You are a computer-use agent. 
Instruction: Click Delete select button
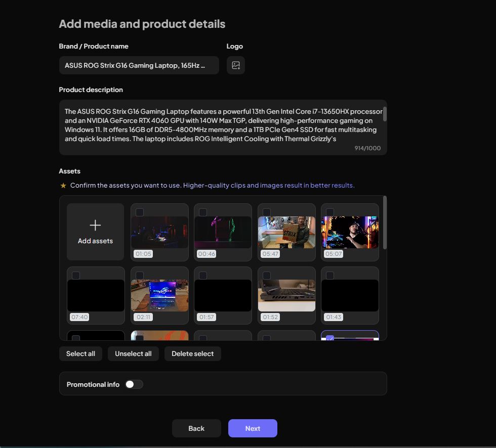tap(193, 353)
